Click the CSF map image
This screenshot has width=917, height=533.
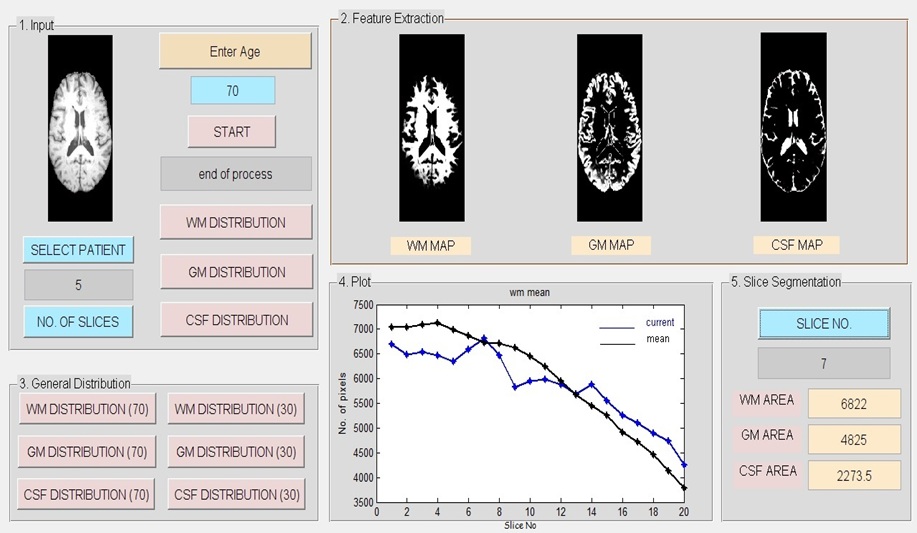pos(794,127)
